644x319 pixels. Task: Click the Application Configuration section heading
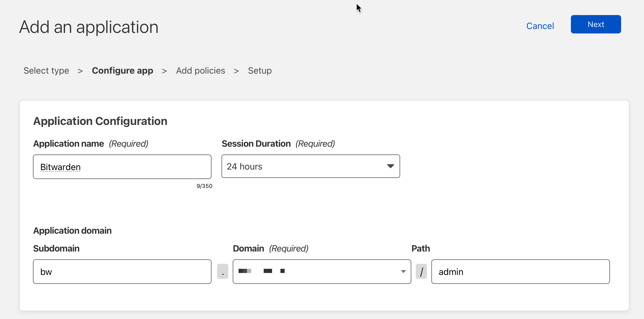tap(100, 121)
